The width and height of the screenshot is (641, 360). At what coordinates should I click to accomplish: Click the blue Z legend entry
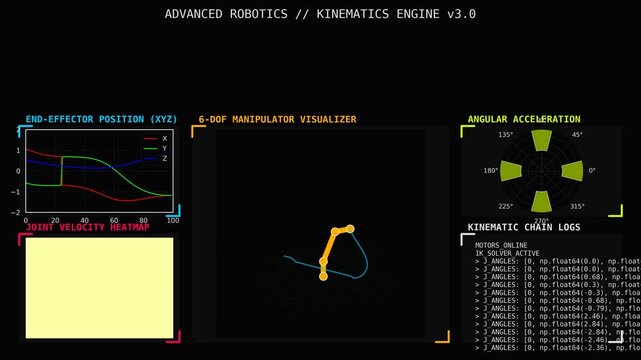pos(155,158)
